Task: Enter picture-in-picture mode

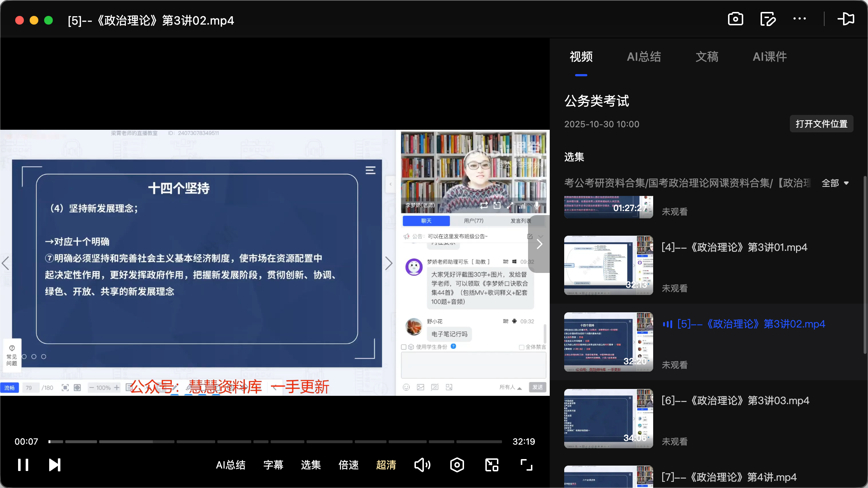Action: point(491,465)
